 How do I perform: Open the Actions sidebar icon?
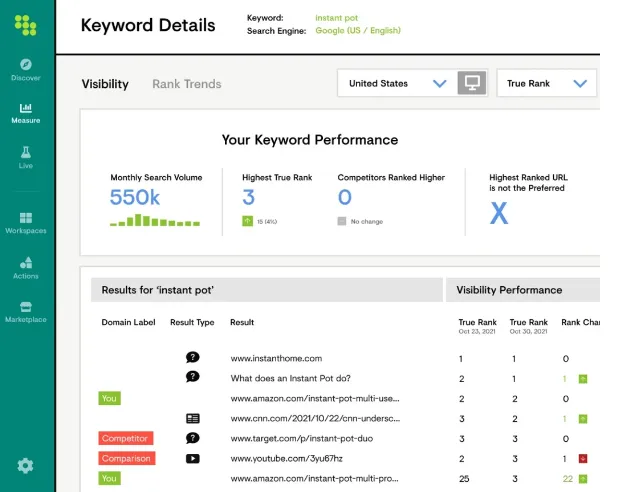(x=26, y=267)
